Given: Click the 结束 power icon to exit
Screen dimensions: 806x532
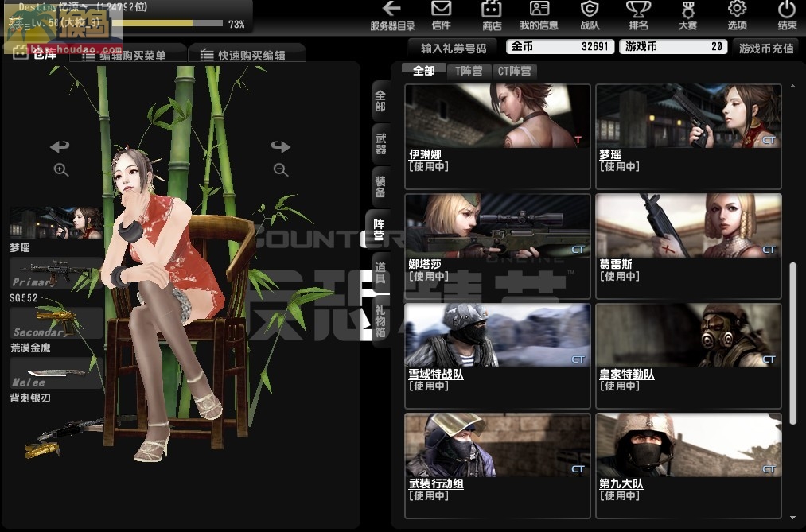Looking at the screenshot, I should click(787, 16).
